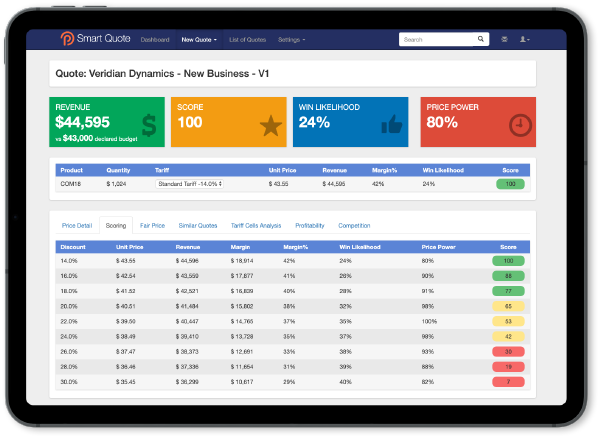The width and height of the screenshot is (600, 438).
Task: Click the Tariff column header
Action: click(x=162, y=170)
